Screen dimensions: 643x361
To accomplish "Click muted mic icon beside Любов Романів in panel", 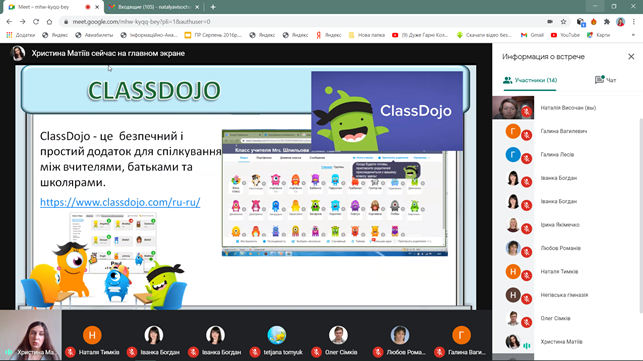I will coord(527,252).
